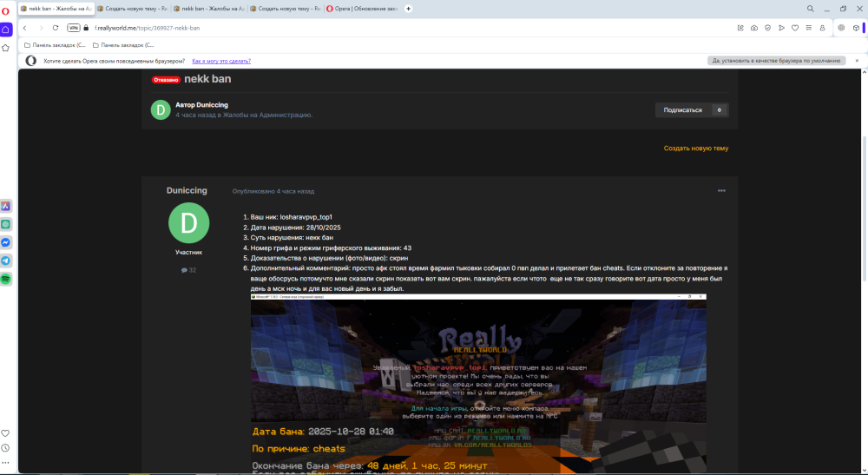Click the globe icon in toolbar
Viewport: 868px width, 475px height.
pyautogui.click(x=841, y=28)
